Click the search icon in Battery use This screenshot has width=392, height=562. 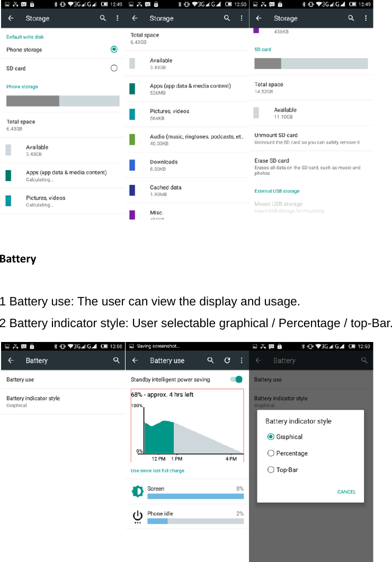210,360
